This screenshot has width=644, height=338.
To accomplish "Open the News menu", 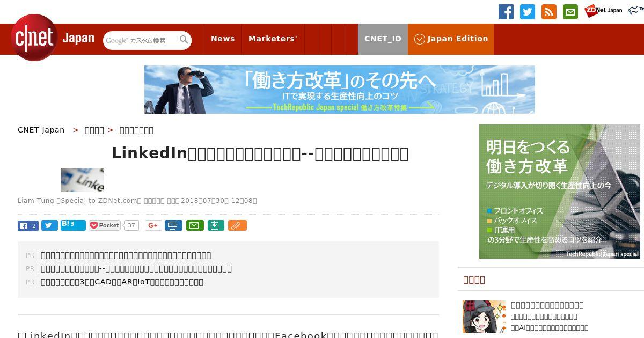I will pos(223,39).
